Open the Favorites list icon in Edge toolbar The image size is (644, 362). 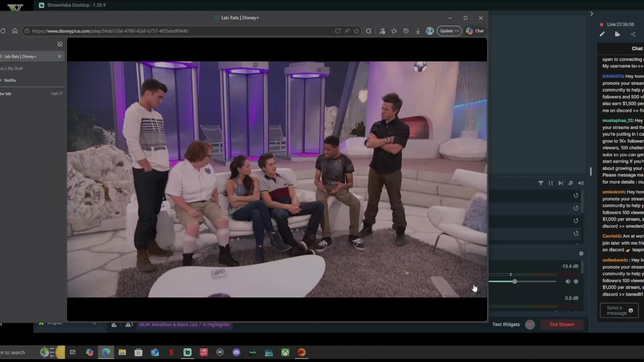coord(394,31)
